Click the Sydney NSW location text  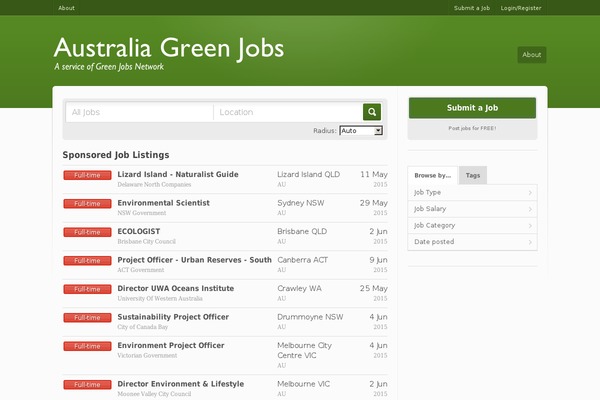pos(301,203)
